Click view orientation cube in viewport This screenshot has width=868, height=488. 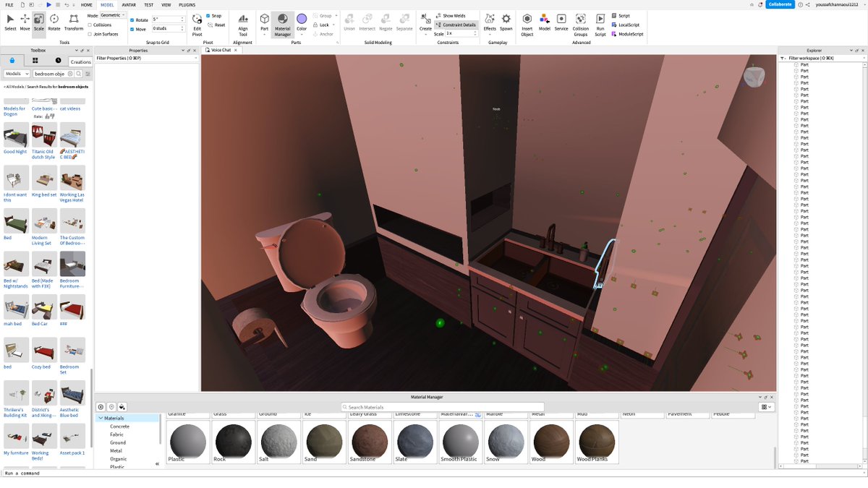[753, 77]
